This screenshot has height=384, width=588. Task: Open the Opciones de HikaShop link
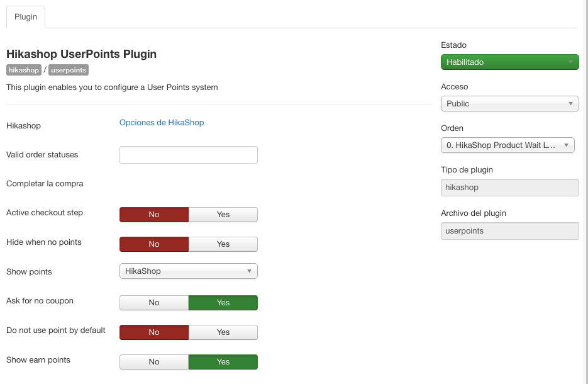[x=162, y=123]
